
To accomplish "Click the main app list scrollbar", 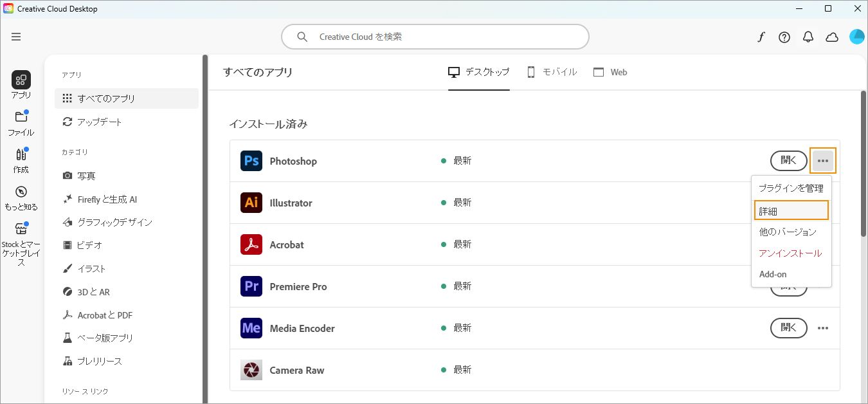I will (863, 163).
